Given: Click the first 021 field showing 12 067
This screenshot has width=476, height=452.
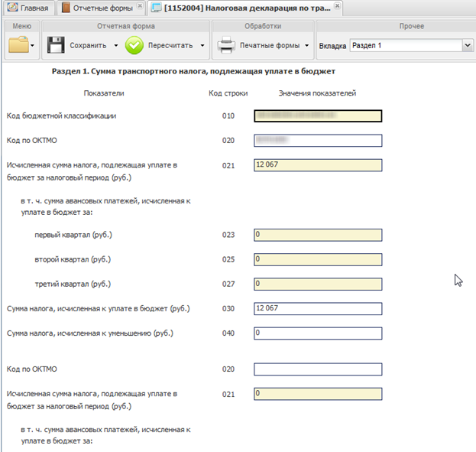Looking at the screenshot, I should 318,165.
